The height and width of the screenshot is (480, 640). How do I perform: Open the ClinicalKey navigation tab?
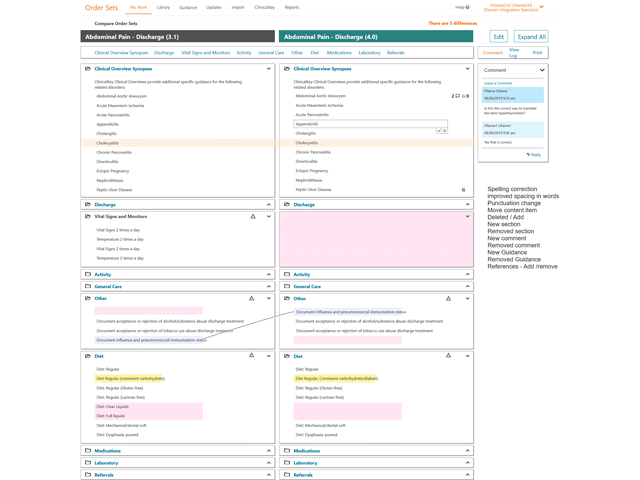click(264, 7)
